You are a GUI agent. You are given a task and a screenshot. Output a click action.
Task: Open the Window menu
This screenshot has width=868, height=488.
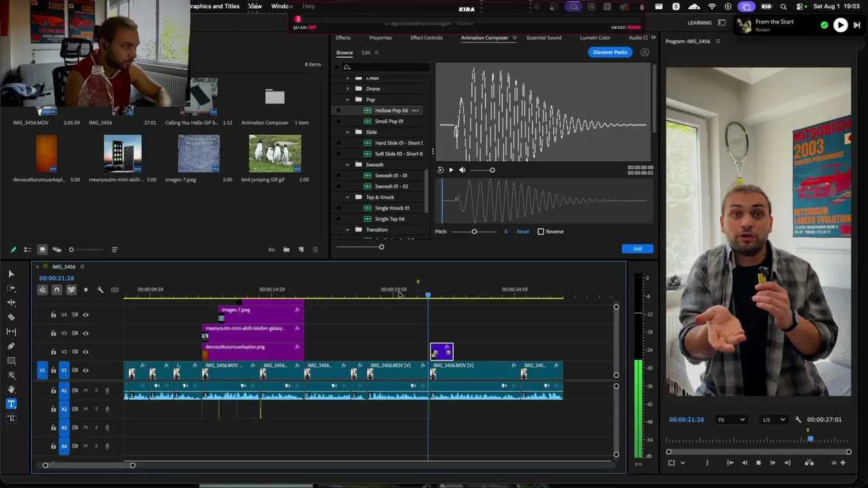(282, 6)
